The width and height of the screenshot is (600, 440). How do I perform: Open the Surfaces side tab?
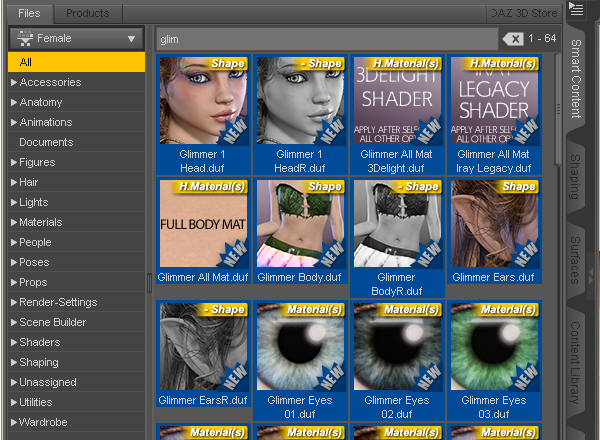pos(576,260)
